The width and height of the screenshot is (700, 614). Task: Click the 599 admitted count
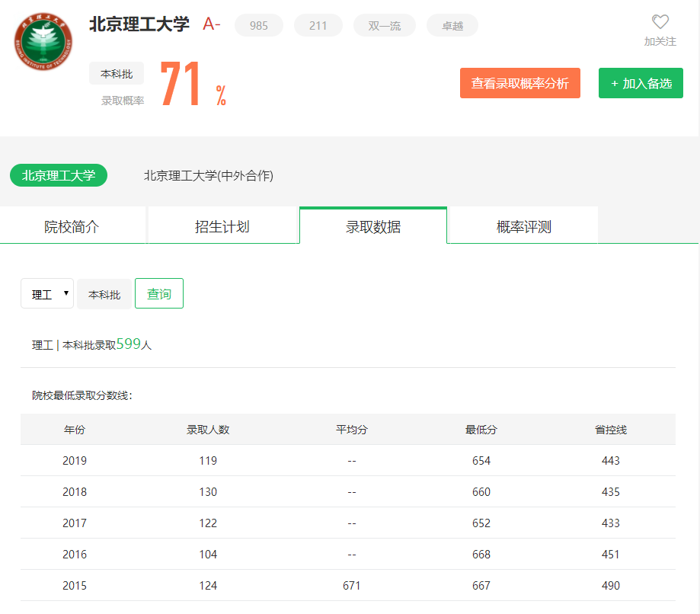point(129,344)
